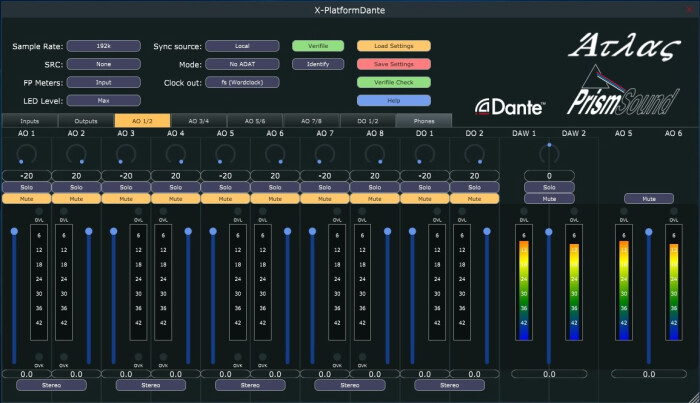Switch to the Inputs tab
This screenshot has height=403, width=700.
tap(30, 121)
